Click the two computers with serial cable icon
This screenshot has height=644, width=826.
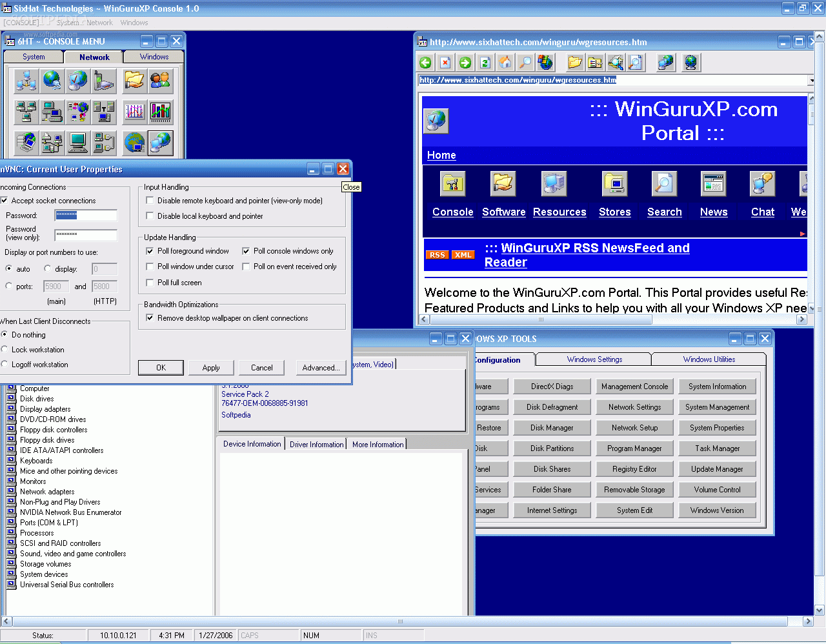(103, 143)
